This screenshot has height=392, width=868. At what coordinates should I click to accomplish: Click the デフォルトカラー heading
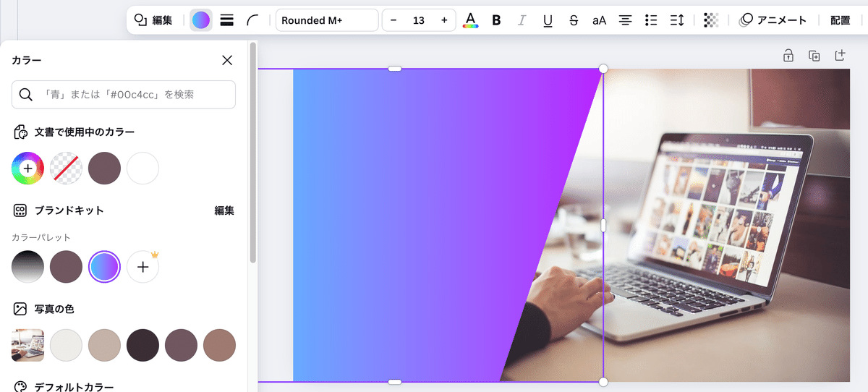(x=74, y=387)
